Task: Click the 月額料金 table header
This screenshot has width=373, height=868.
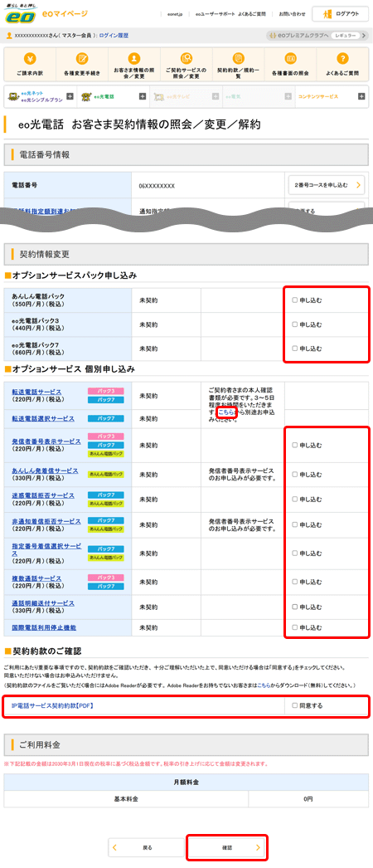Action: tap(186, 782)
